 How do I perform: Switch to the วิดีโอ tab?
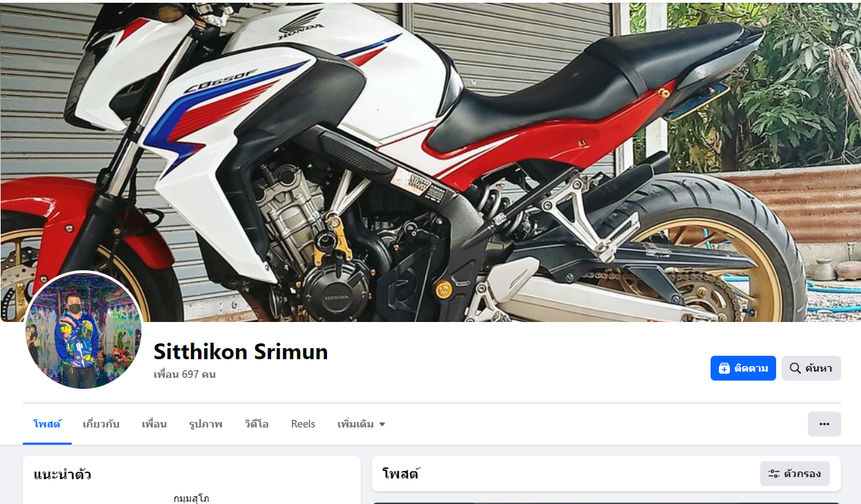256,424
